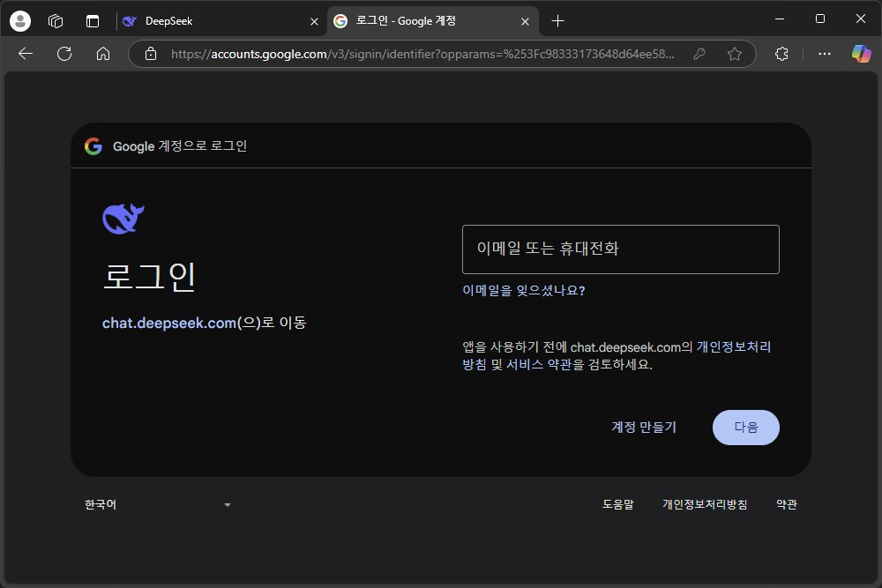This screenshot has width=882, height=588.
Task: Click the Google logo in sign-in header
Action: 93,146
